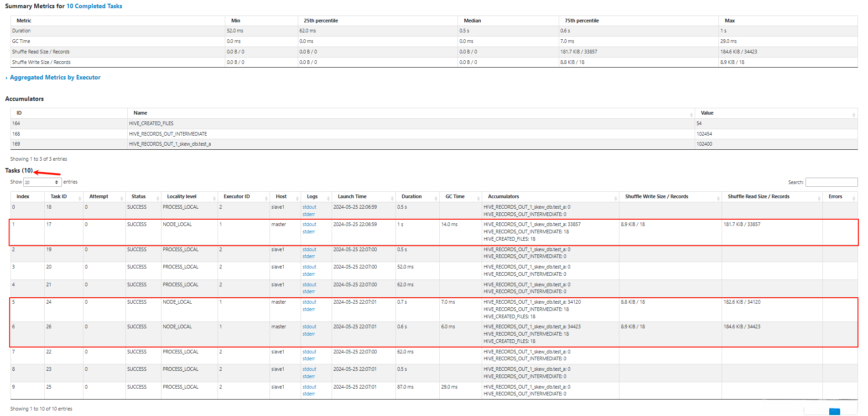Viewport: 868px width, 416px height.
Task: Sort by Shuffle Write Size / Records header
Action: (x=656, y=197)
